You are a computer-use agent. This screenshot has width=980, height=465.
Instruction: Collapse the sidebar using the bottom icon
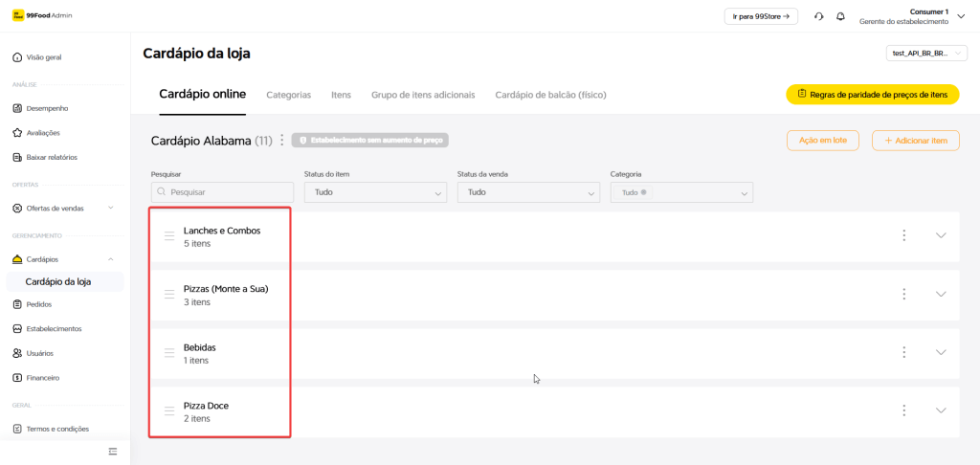(x=112, y=451)
